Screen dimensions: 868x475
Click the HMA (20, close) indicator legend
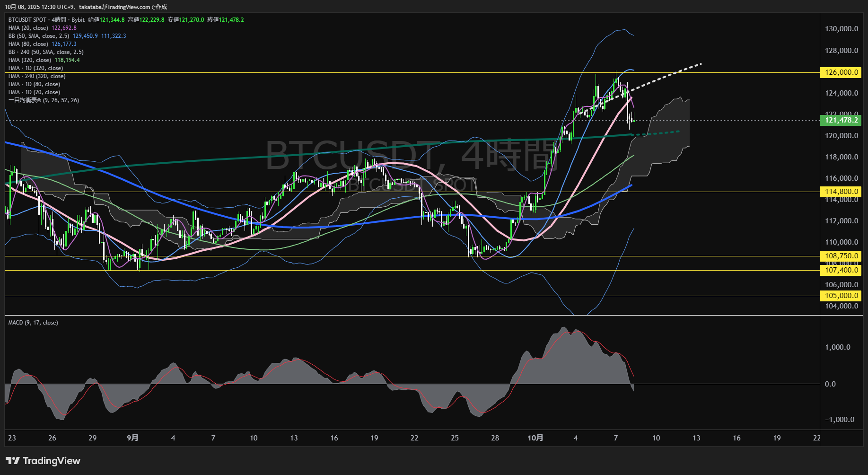click(28, 28)
